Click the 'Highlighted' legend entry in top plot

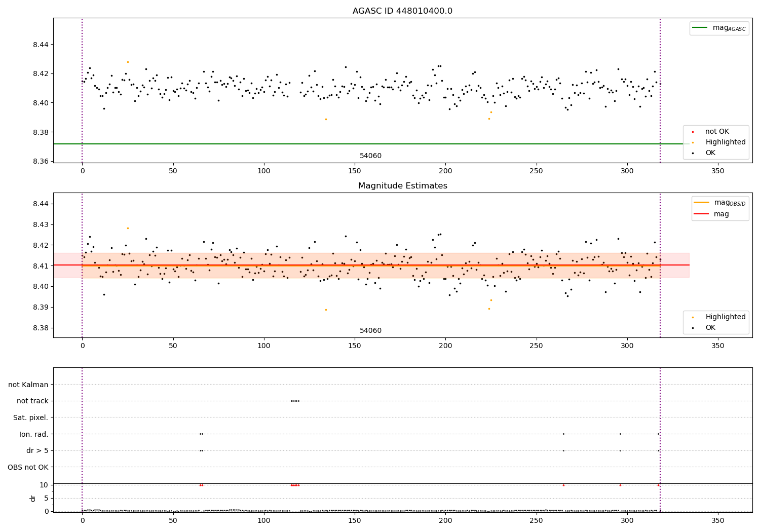(715, 142)
